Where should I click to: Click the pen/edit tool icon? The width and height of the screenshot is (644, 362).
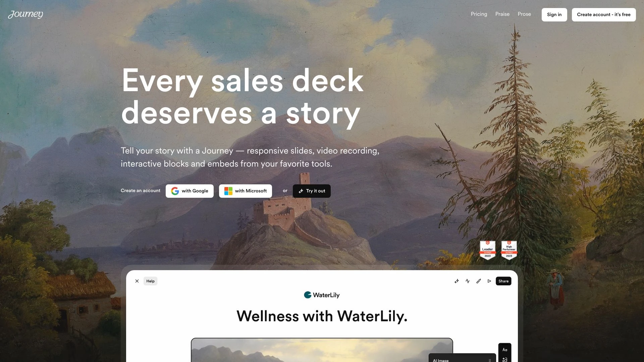(x=479, y=281)
